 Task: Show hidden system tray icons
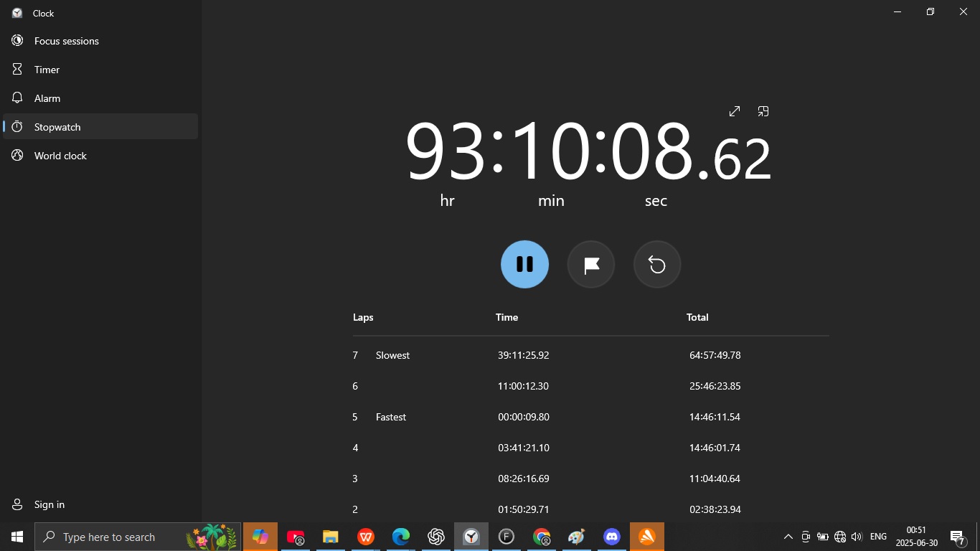(788, 537)
